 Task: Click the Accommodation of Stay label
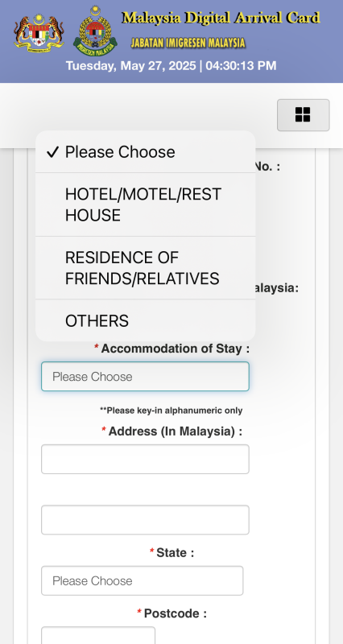176,349
